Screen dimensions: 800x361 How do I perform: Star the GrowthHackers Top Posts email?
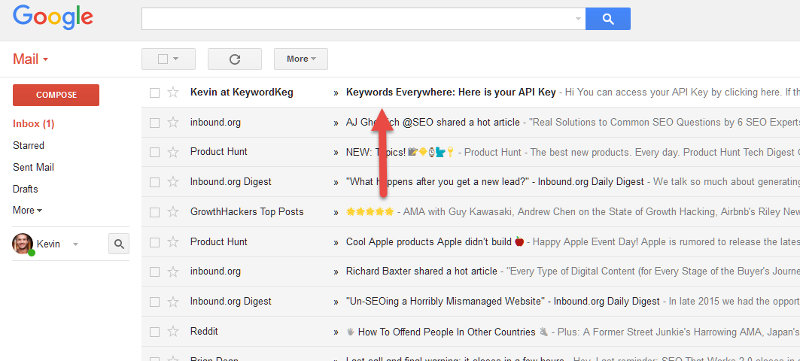click(173, 212)
